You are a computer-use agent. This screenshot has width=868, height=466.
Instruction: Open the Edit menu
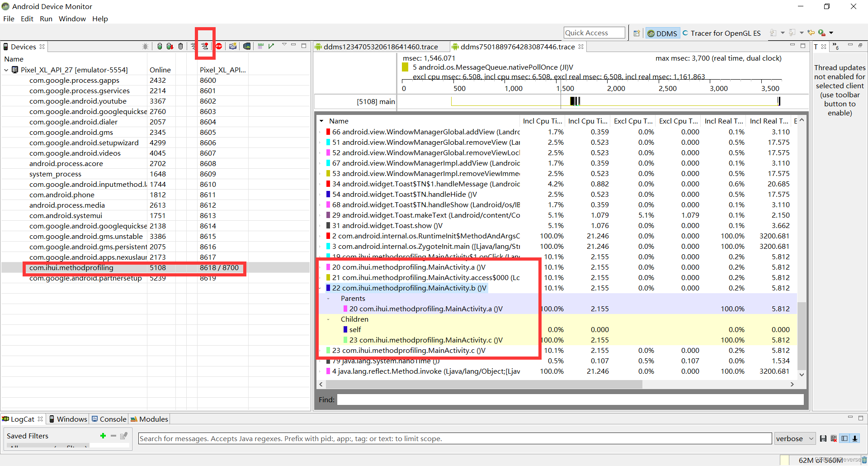(x=27, y=19)
